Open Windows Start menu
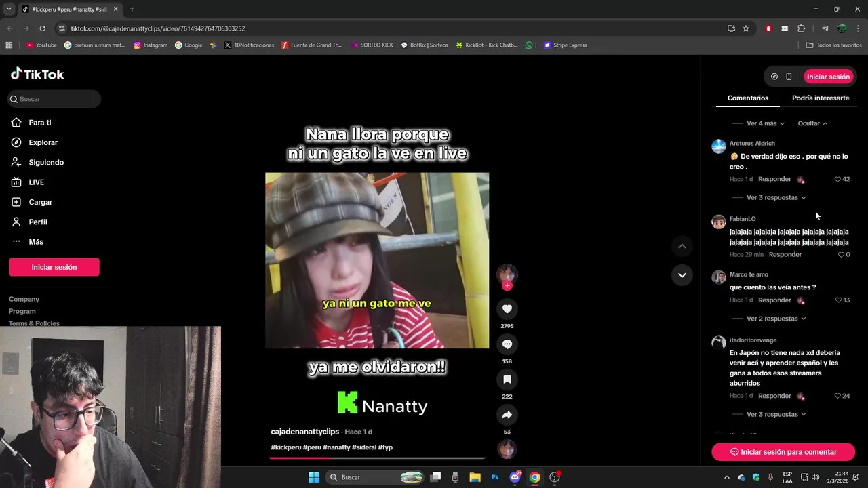Screen dimensions: 868x488 [314, 477]
